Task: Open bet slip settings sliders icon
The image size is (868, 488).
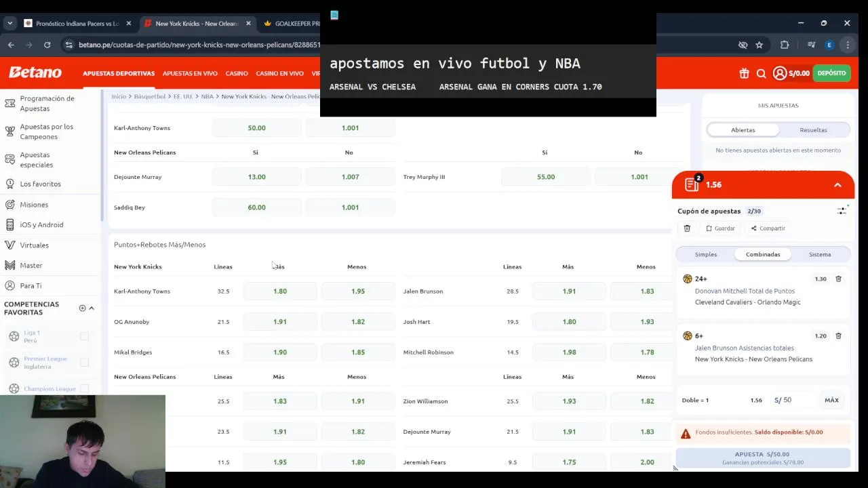Action: pyautogui.click(x=842, y=211)
